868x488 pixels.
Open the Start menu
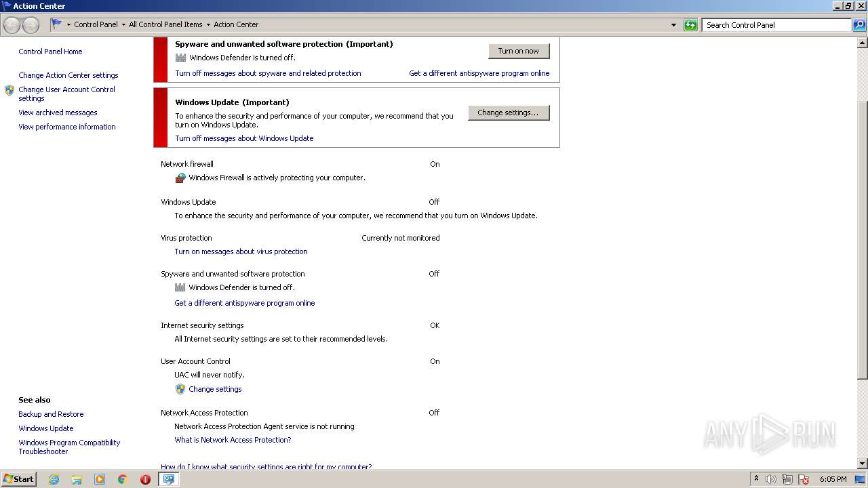[19, 479]
